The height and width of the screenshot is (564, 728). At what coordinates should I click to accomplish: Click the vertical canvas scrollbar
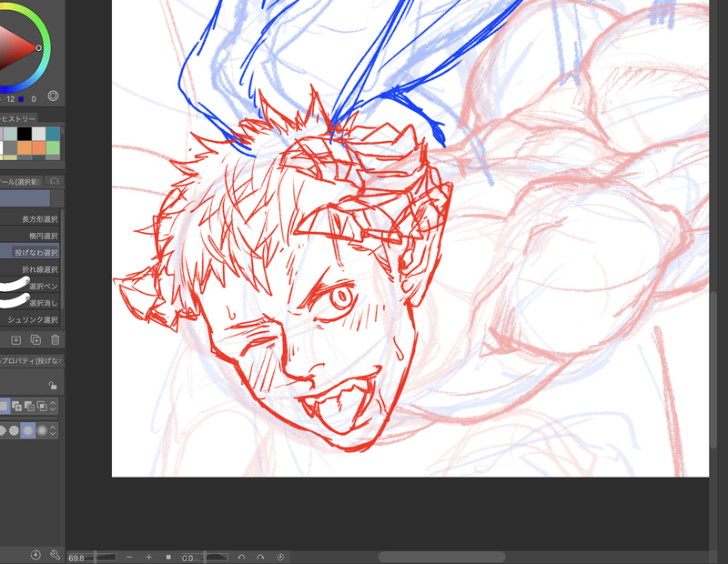click(713, 369)
